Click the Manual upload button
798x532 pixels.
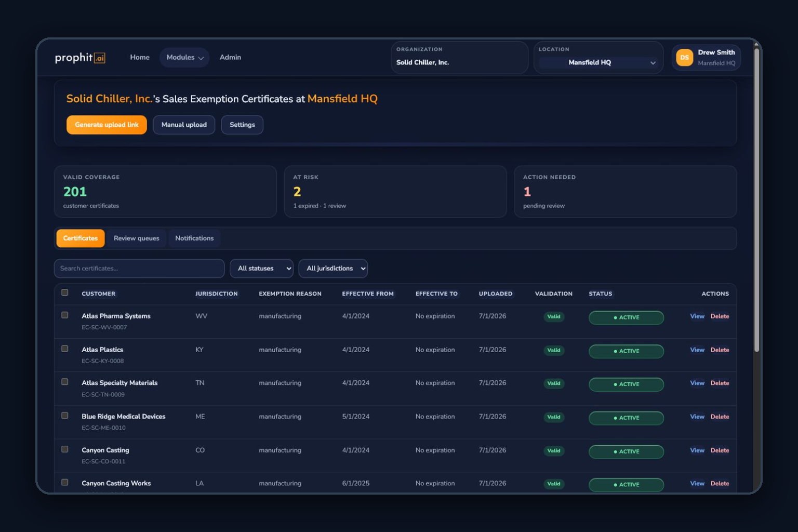click(184, 125)
